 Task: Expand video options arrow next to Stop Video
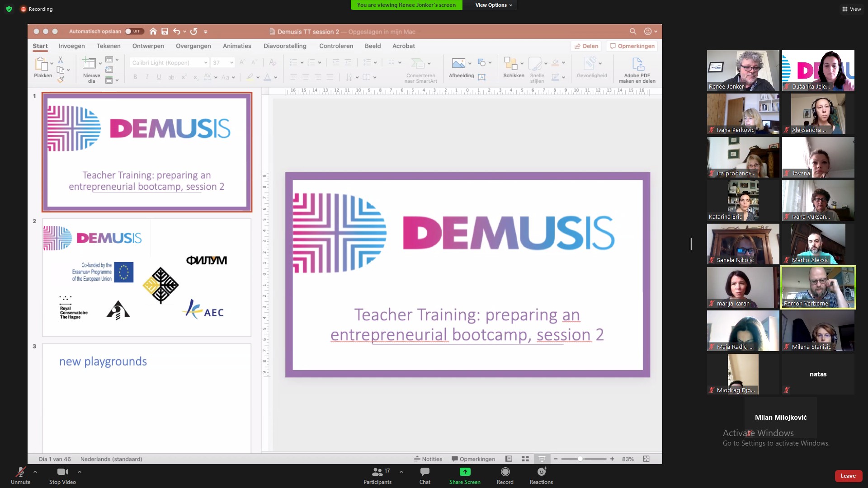[80, 472]
